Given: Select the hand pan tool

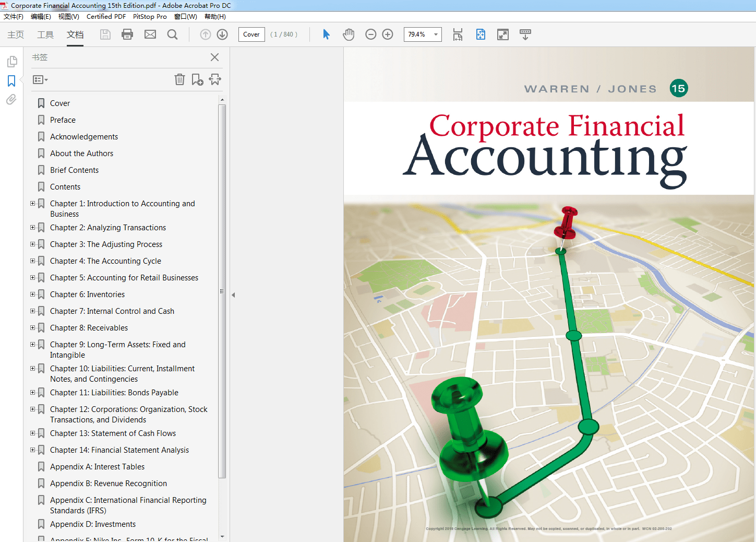Looking at the screenshot, I should pyautogui.click(x=349, y=34).
